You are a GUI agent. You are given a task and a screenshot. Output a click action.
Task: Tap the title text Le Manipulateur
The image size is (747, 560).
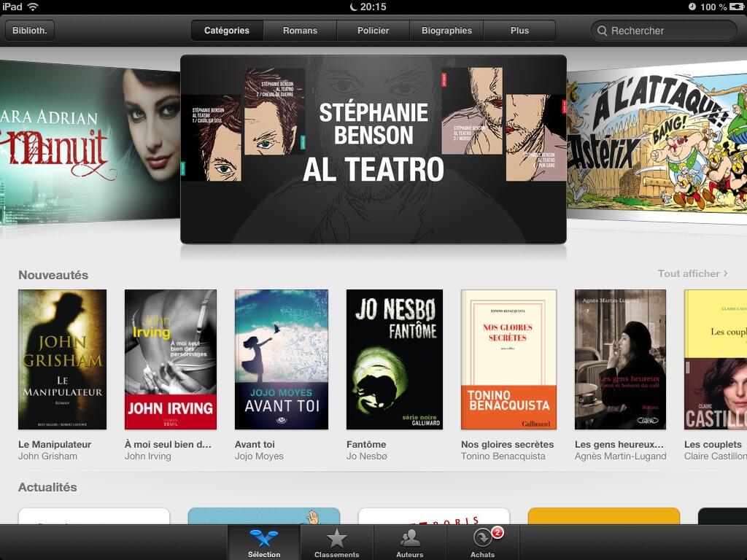pos(54,444)
